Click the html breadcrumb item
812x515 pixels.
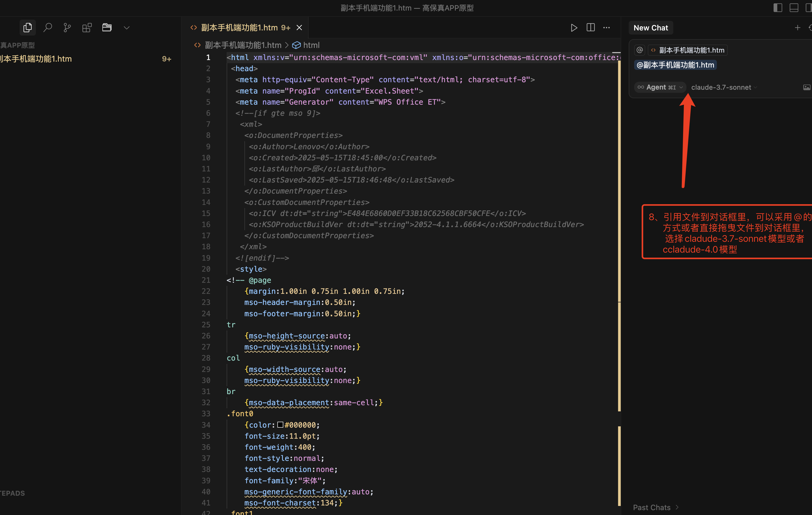point(311,45)
